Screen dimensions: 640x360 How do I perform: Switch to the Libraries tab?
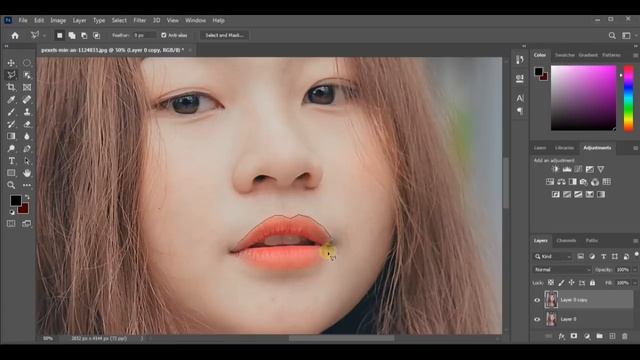coord(564,148)
